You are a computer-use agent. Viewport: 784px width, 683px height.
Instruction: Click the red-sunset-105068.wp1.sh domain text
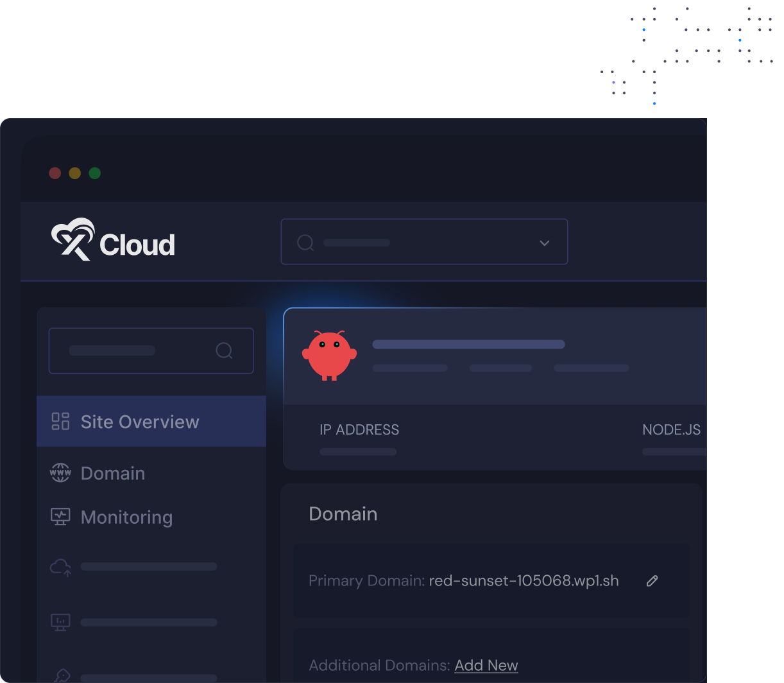click(524, 581)
